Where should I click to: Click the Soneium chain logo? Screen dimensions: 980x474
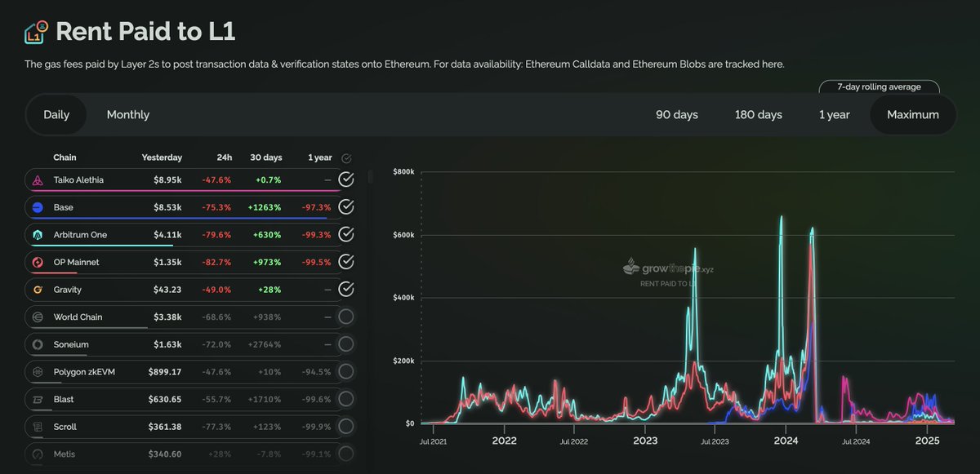(x=38, y=344)
